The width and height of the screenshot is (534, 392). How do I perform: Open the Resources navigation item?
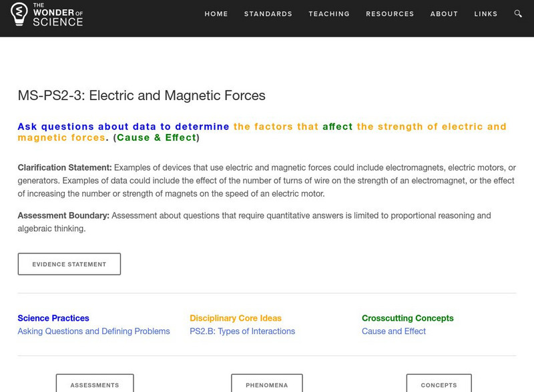click(390, 14)
